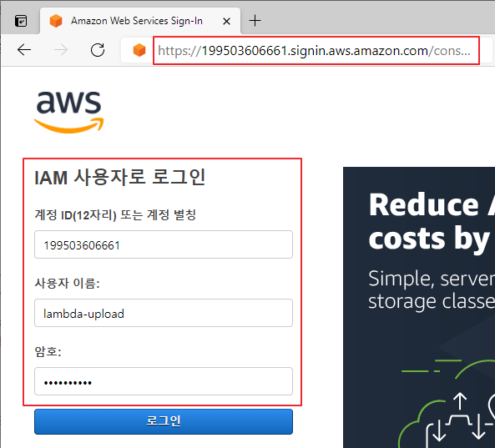Image resolution: width=495 pixels, height=448 pixels.
Task: Click the AWS logo
Action: tap(69, 112)
